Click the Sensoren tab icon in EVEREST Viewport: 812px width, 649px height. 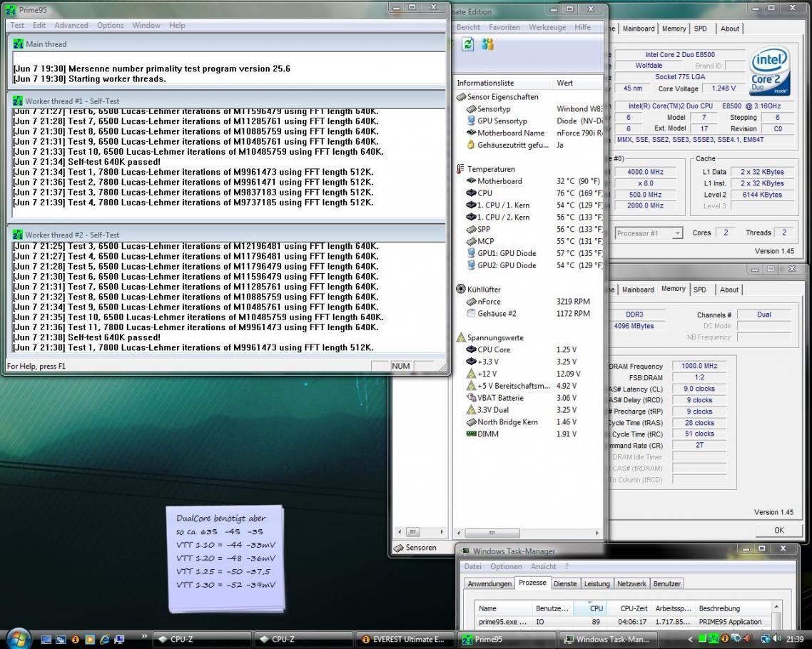398,548
